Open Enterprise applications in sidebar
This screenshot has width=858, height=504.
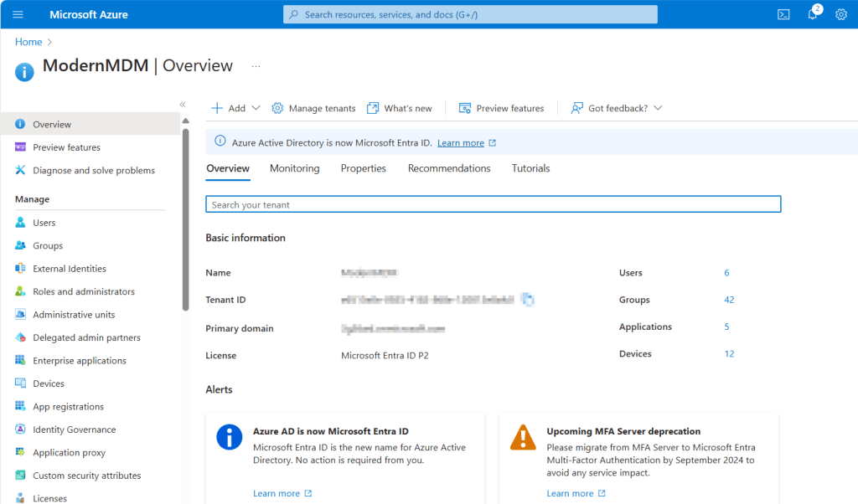click(79, 361)
